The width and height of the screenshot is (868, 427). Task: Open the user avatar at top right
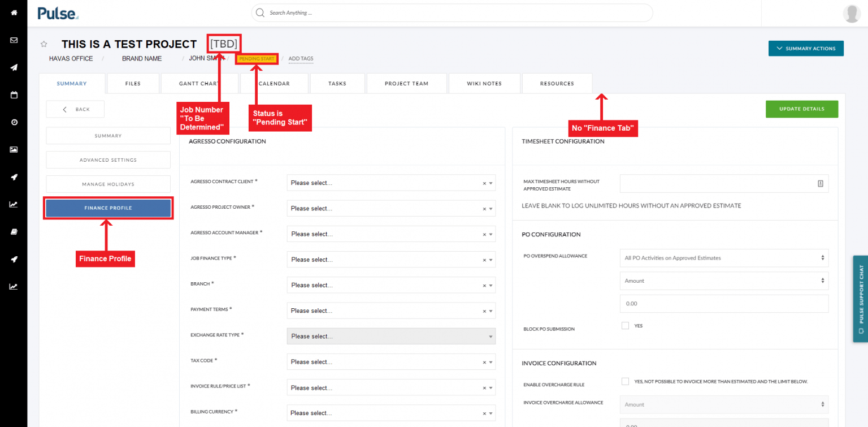852,14
